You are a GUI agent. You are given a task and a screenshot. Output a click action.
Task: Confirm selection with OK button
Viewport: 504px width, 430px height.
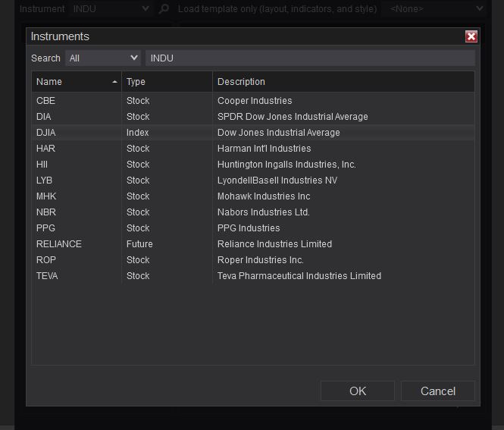(x=358, y=391)
